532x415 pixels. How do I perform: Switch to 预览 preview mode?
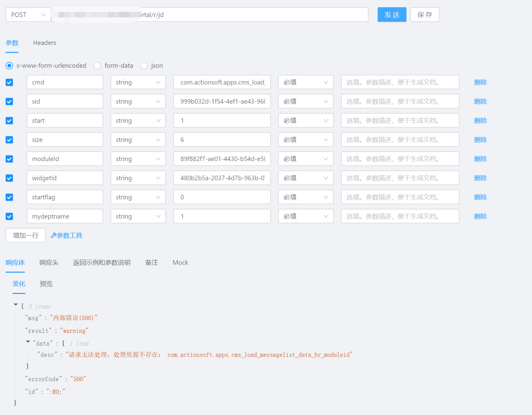(46, 284)
